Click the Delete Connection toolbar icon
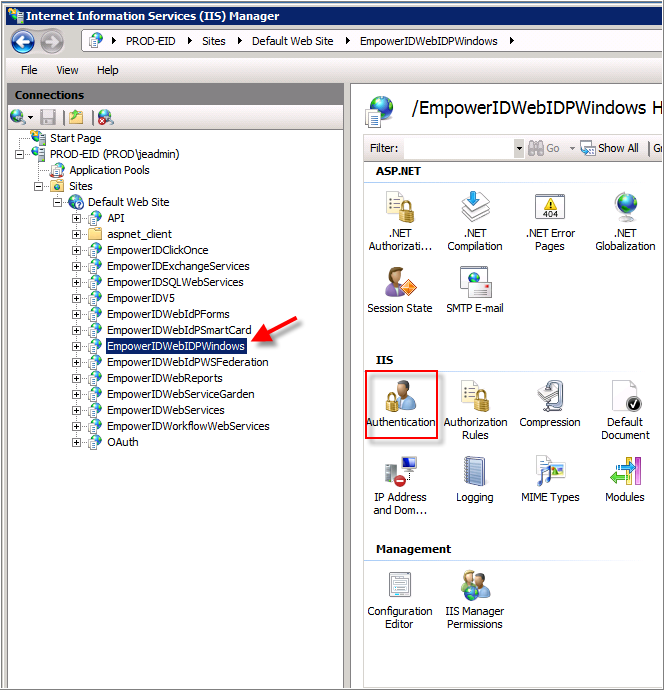 [x=106, y=117]
